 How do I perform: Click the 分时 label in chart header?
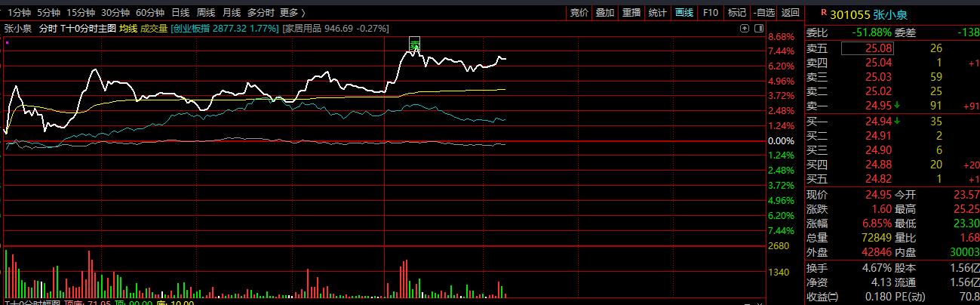(48, 28)
